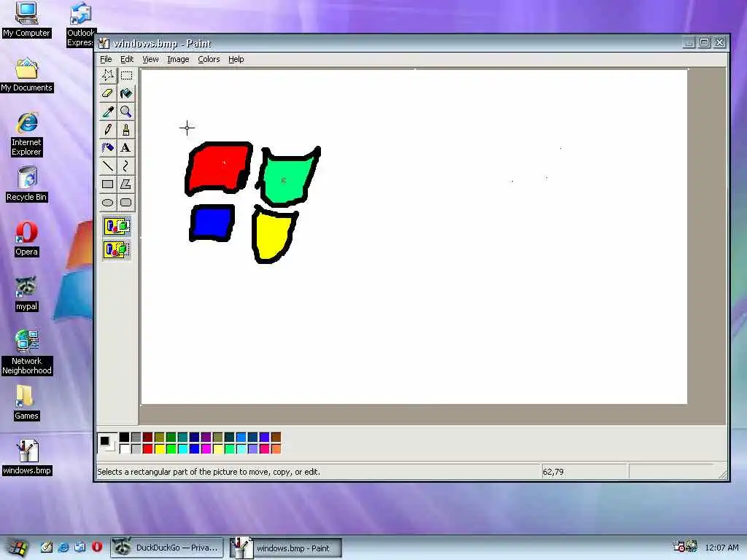Switch to DuckDuckGo taskbar window

168,548
